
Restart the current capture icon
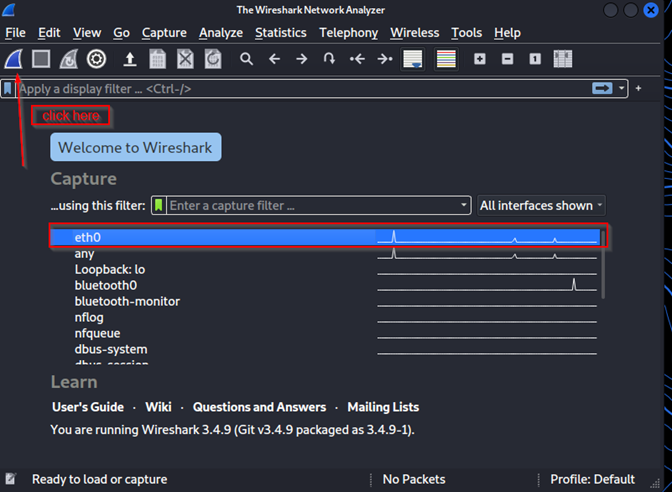pos(69,59)
